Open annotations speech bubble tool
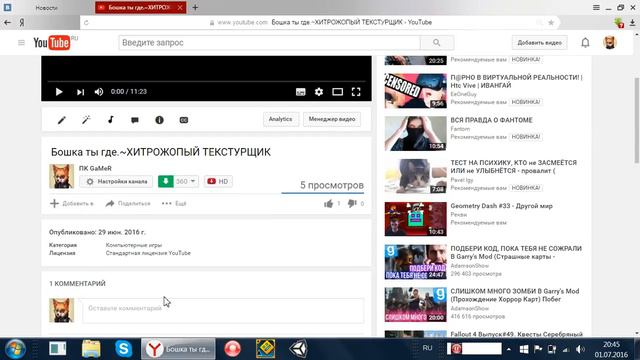Viewport: 640px width, 360px height. (135, 120)
